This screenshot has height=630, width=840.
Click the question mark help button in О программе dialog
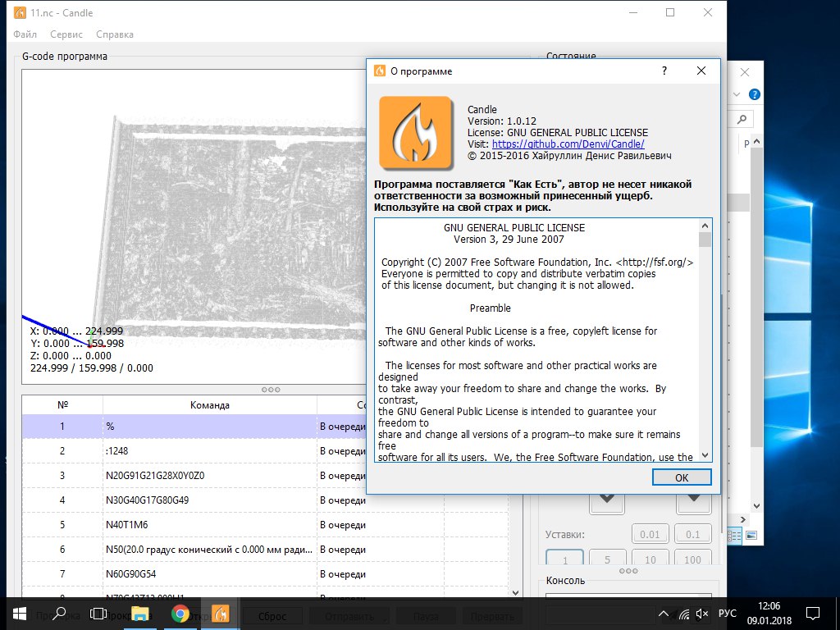(x=664, y=71)
